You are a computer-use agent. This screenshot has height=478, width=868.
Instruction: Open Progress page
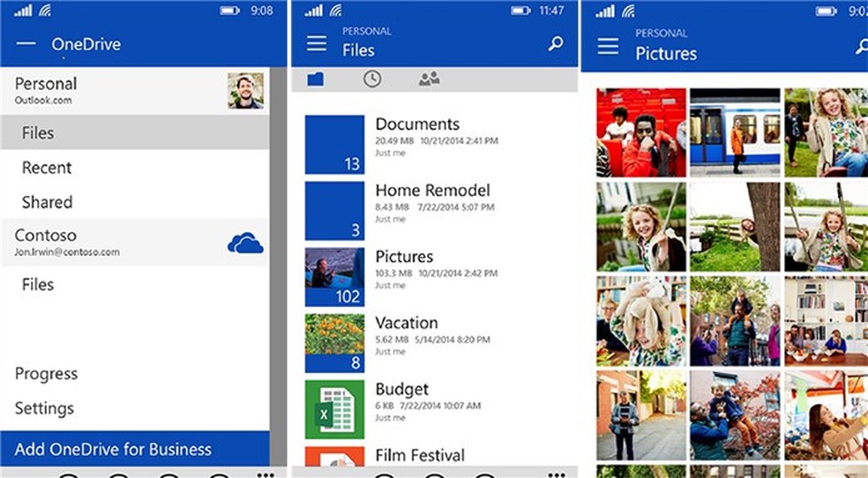47,374
